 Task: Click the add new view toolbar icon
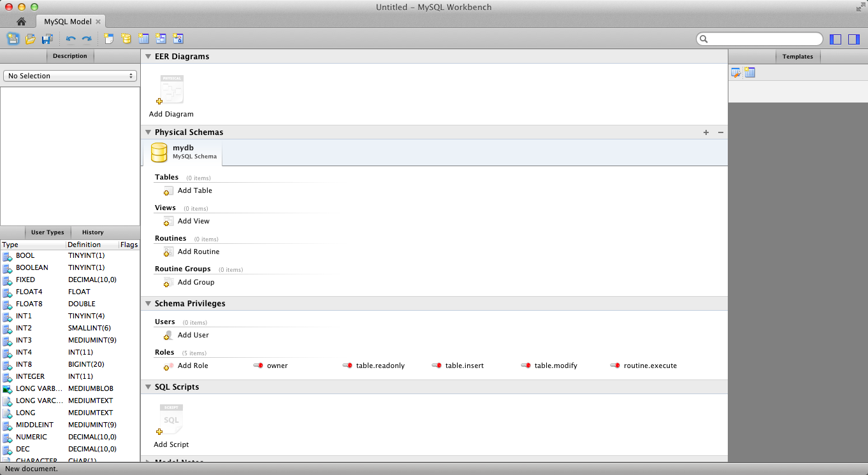[161, 39]
